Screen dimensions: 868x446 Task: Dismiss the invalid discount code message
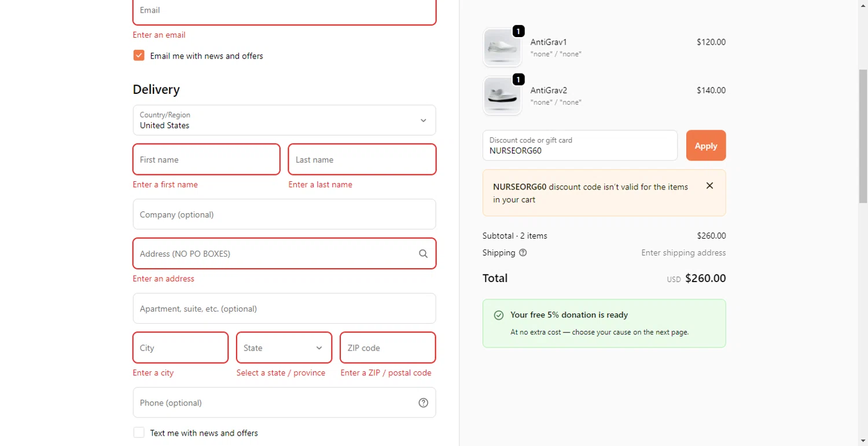click(709, 186)
